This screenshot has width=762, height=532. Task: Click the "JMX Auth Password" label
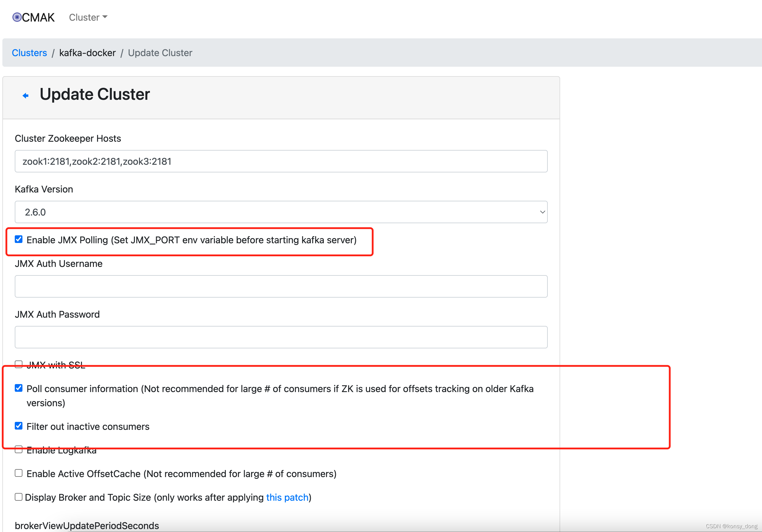(58, 314)
